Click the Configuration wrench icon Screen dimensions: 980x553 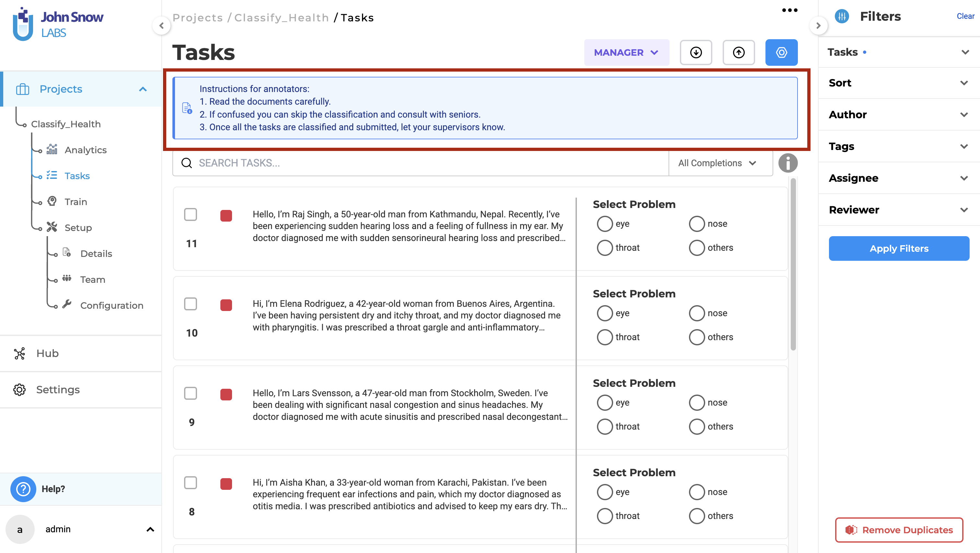(67, 304)
